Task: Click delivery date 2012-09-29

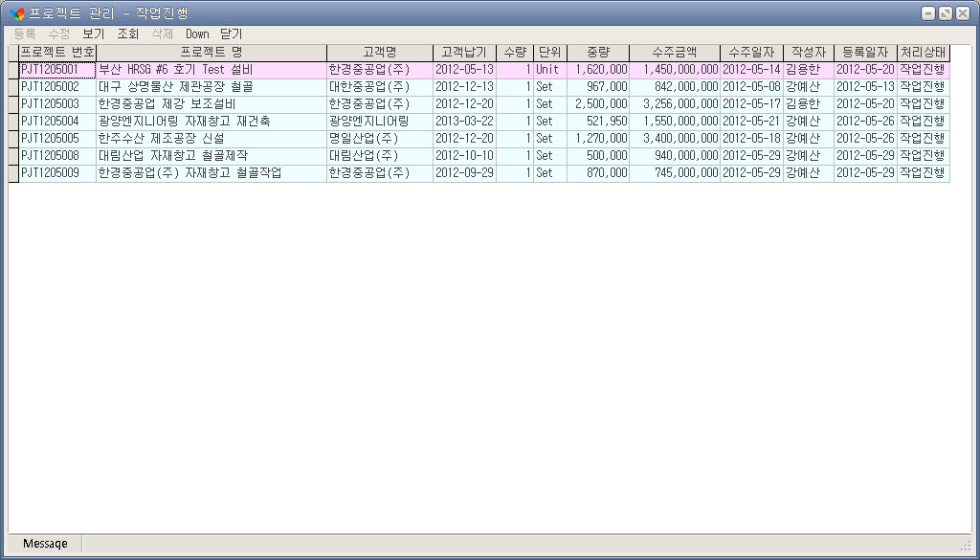Action: pyautogui.click(x=464, y=172)
